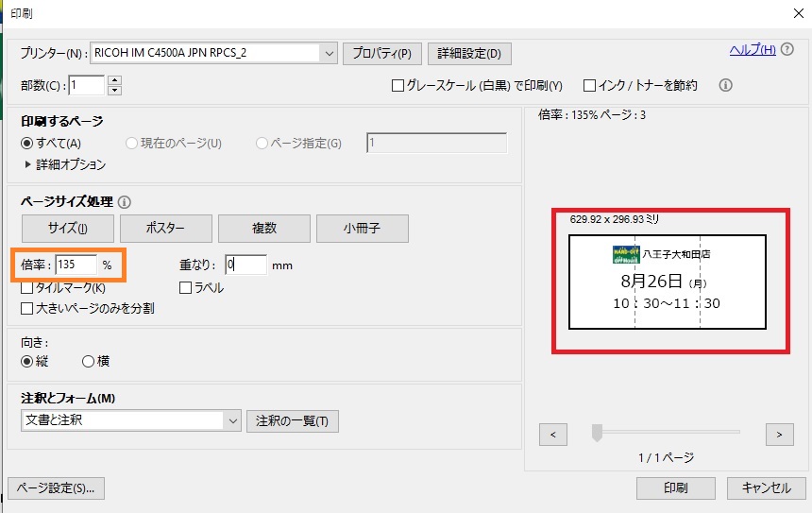812x513 pixels.
Task: Enable グレースケール (白黒) で印刷 checkbox
Action: pyautogui.click(x=398, y=86)
